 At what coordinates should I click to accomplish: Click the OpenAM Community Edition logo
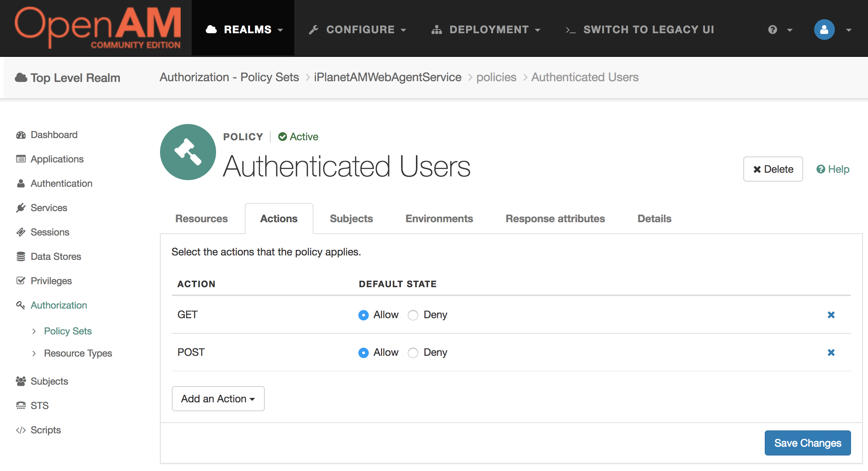pos(98,28)
